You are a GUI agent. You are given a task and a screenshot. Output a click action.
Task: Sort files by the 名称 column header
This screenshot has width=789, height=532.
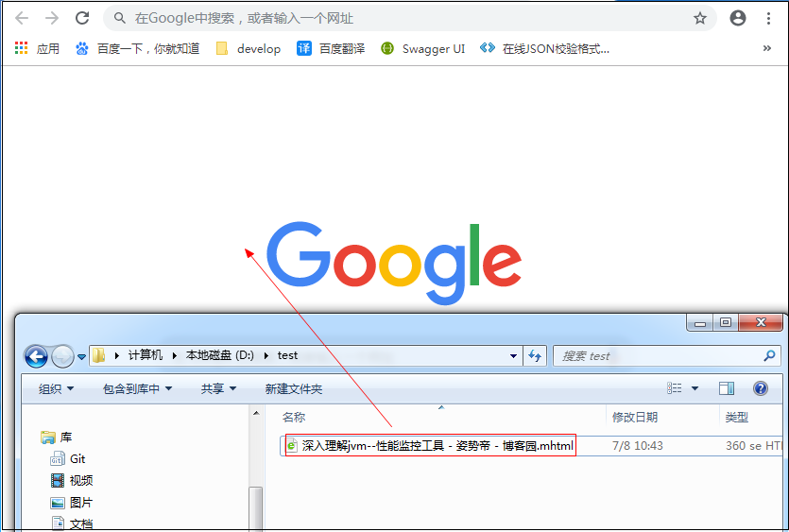tap(294, 418)
